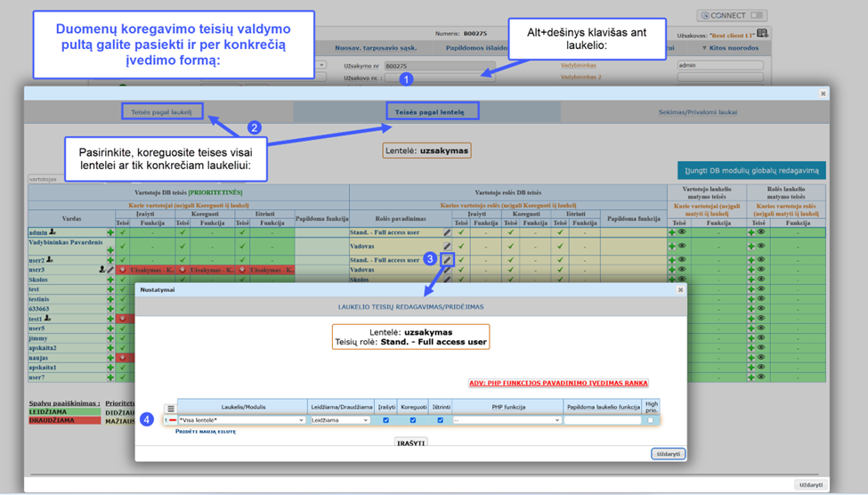
Task: Click the Vadybininkas field containing admin
Action: tap(720, 65)
